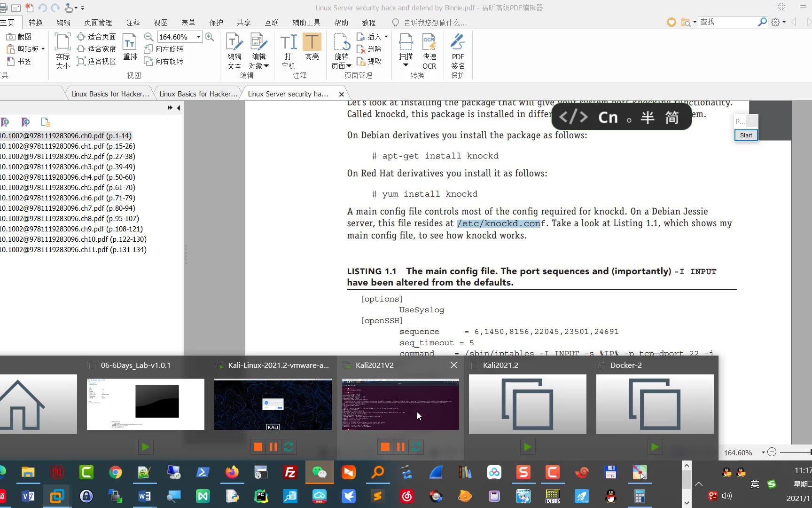
Task: Click 删除 delete page icon
Action: click(x=369, y=49)
